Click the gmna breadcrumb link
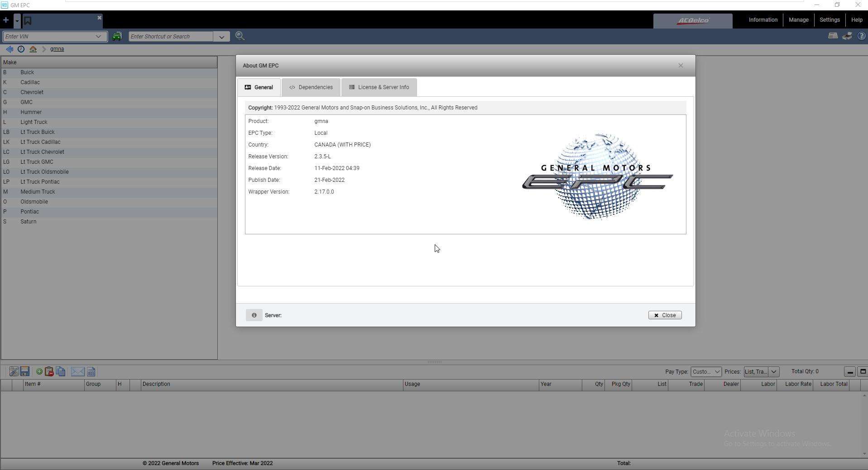The image size is (868, 470). [x=57, y=49]
